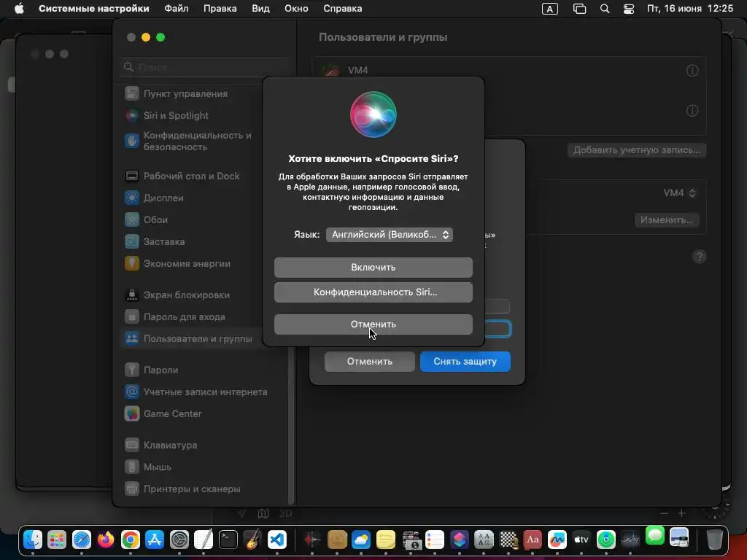Open Font Book in the Dock
The image size is (747, 560).
point(484,540)
